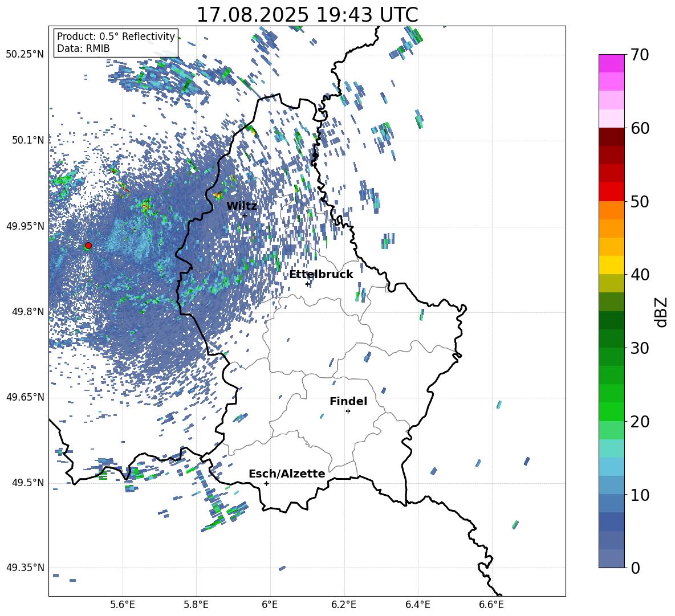Click the 6.6°E longitude label

click(491, 605)
